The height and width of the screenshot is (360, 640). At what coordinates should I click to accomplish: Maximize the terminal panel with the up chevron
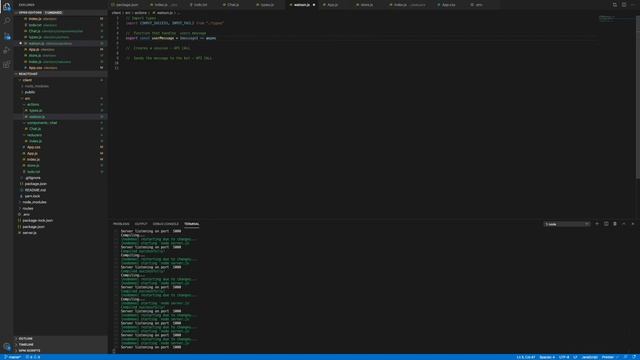(x=624, y=224)
